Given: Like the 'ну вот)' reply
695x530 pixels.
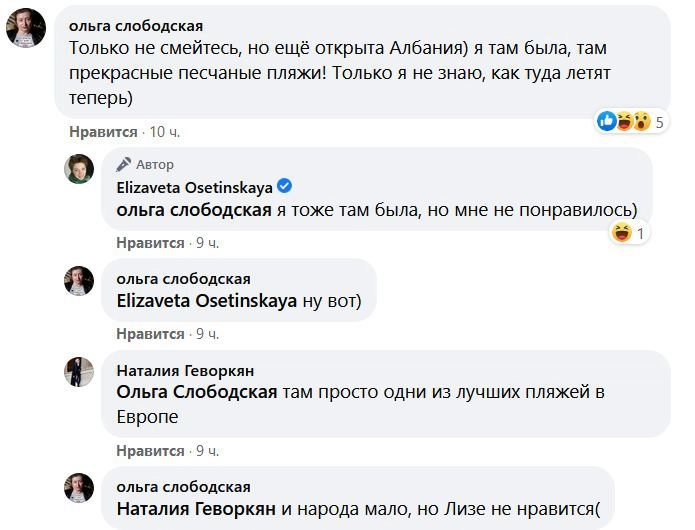Looking at the screenshot, I should tap(150, 333).
